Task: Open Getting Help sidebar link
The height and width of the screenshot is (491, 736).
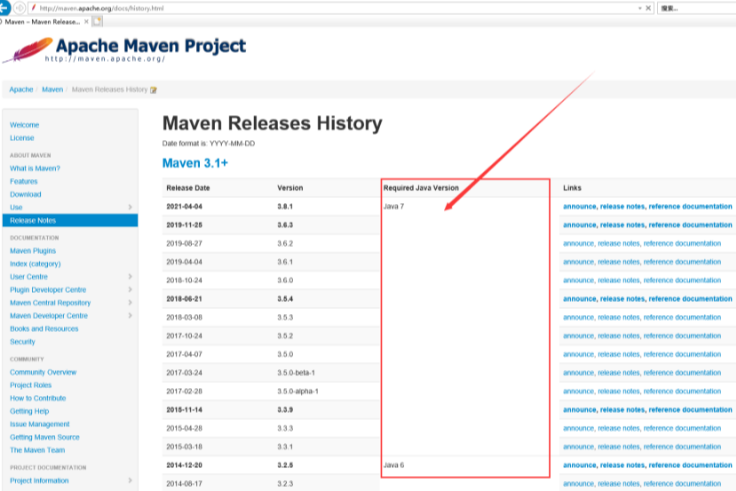Action: coord(29,411)
